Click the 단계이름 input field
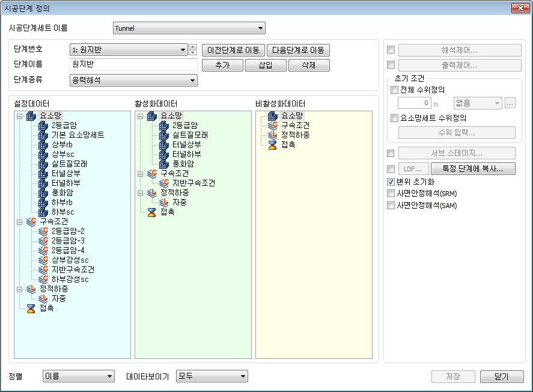Image resolution: width=533 pixels, height=392 pixels. [x=133, y=64]
